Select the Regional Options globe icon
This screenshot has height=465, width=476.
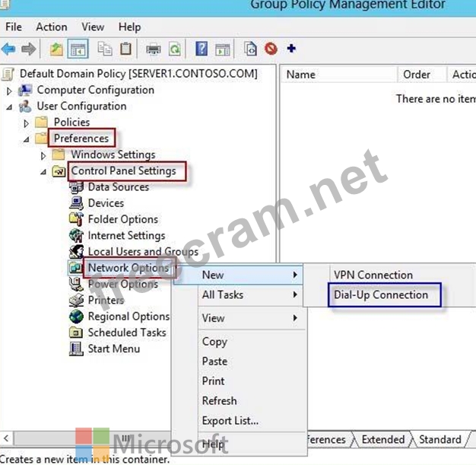pyautogui.click(x=76, y=317)
